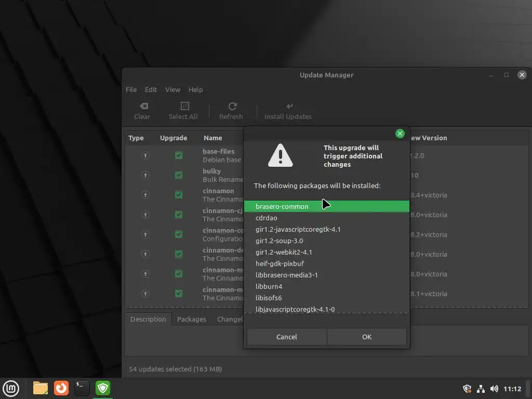Sort by the Upgrade column header
The width and height of the screenshot is (532, 399).
174,138
